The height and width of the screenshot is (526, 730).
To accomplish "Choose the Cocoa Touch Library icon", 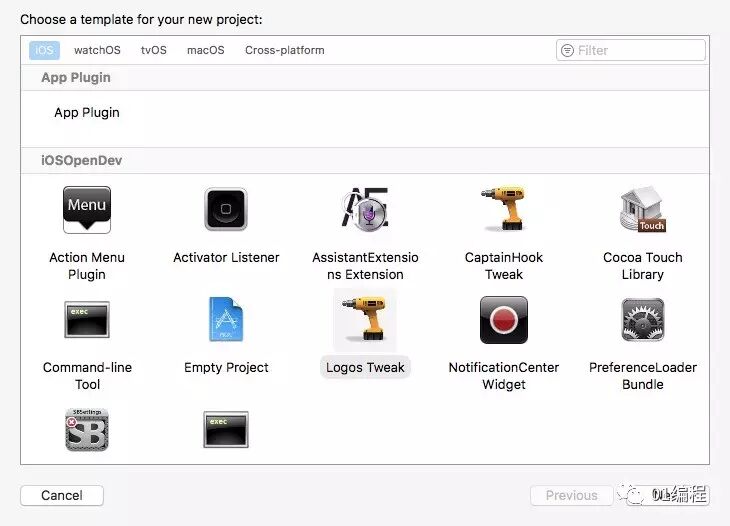I will click(x=643, y=209).
